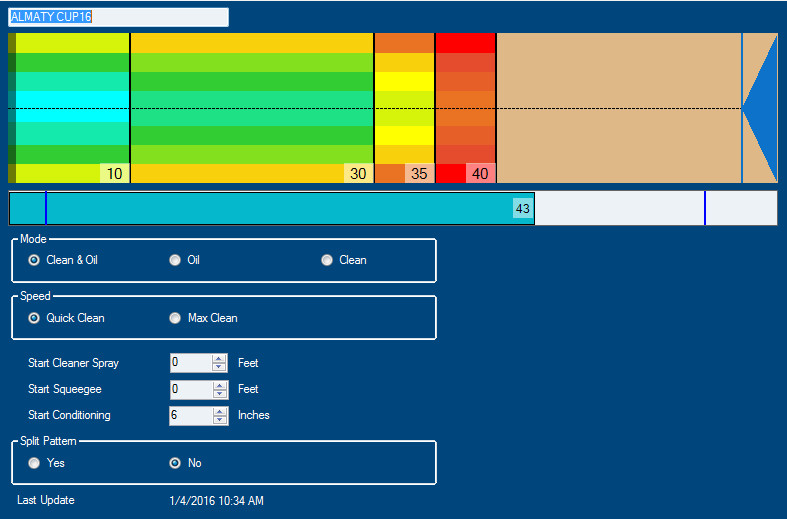Enable the Quick Clean speed
This screenshot has width=787, height=519.
[35, 318]
